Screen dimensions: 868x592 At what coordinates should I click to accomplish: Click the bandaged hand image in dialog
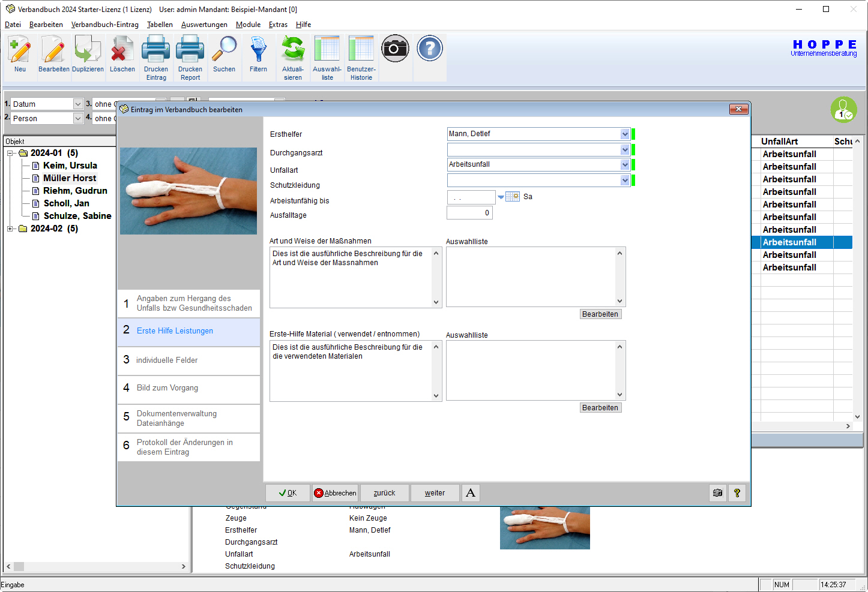[x=188, y=191]
